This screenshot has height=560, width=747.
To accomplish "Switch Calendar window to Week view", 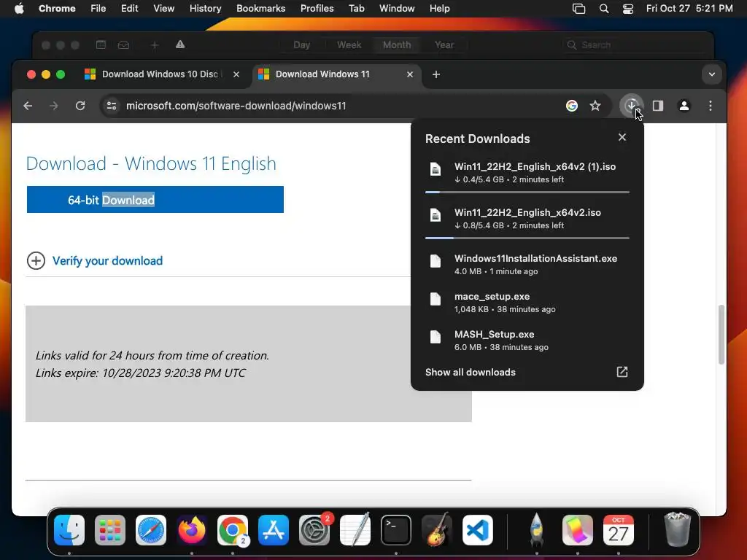I will point(349,44).
